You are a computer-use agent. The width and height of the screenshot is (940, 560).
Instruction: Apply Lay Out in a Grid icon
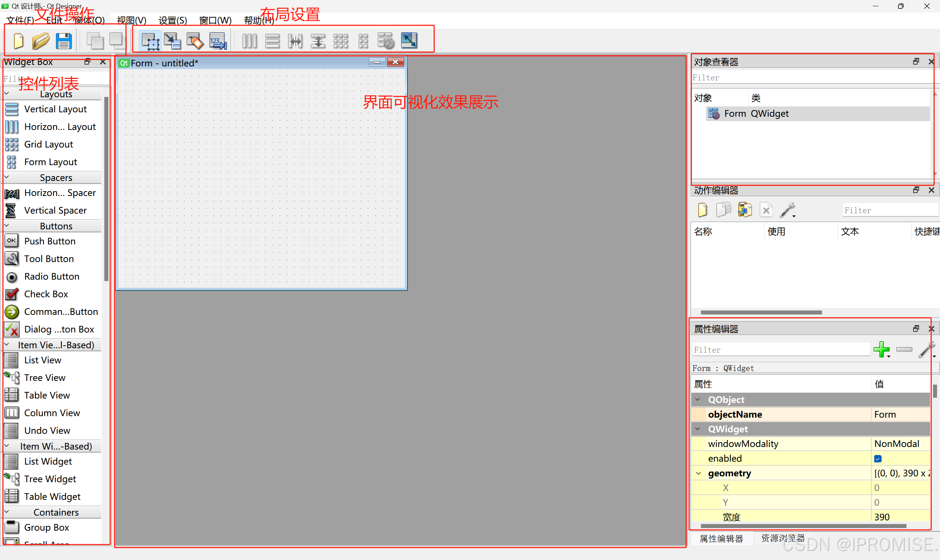pyautogui.click(x=341, y=41)
